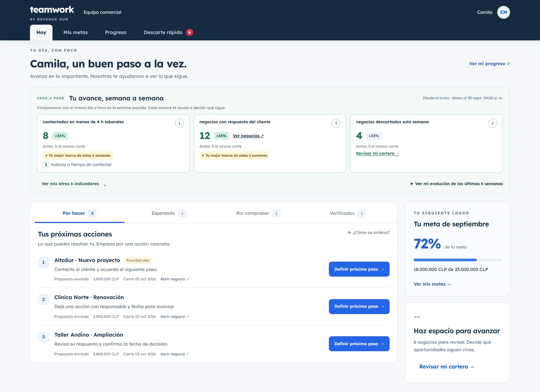The width and height of the screenshot is (540, 392).
Task: Select the Verificados tab
Action: point(348,213)
